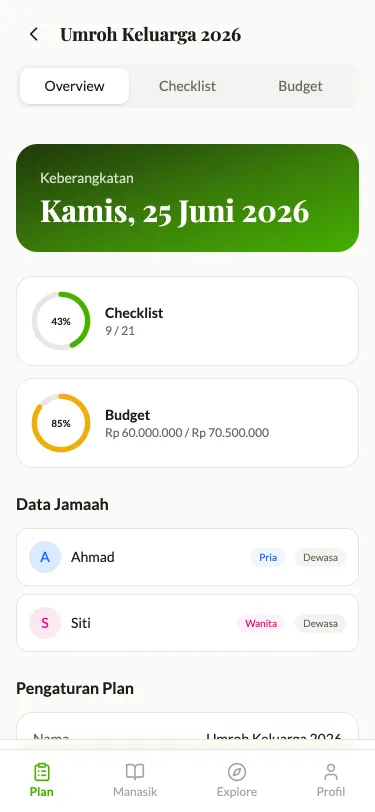The height and width of the screenshot is (812, 375).
Task: Tap the 43% checklist progress ring
Action: (x=61, y=321)
